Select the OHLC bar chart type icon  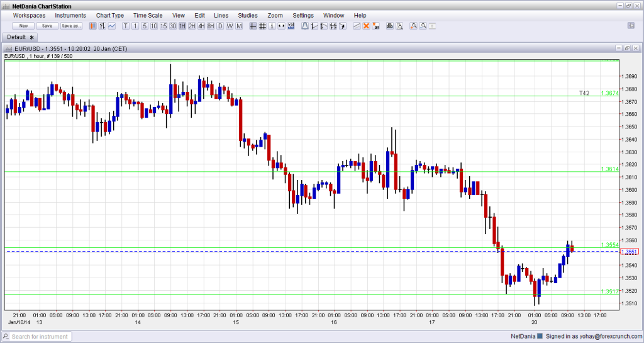(103, 26)
